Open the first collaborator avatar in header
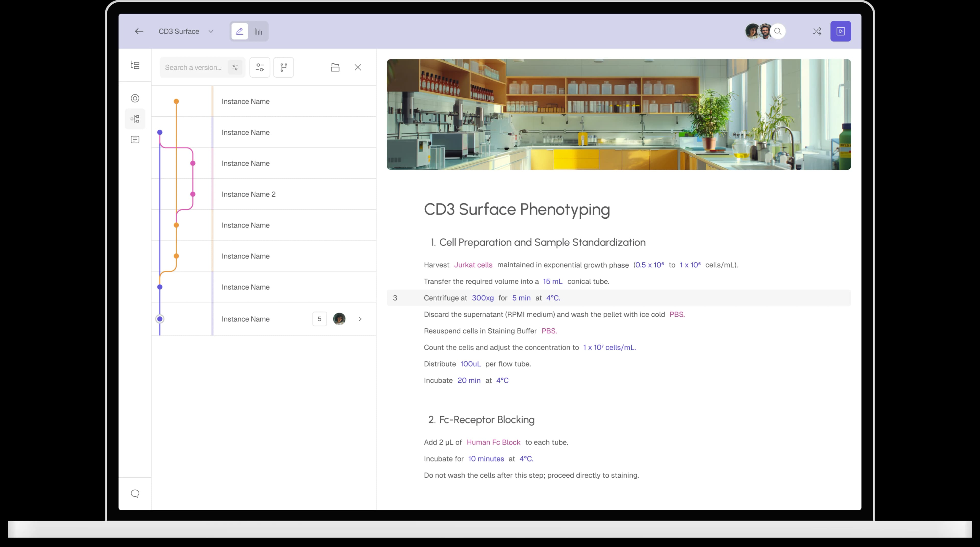 (752, 31)
